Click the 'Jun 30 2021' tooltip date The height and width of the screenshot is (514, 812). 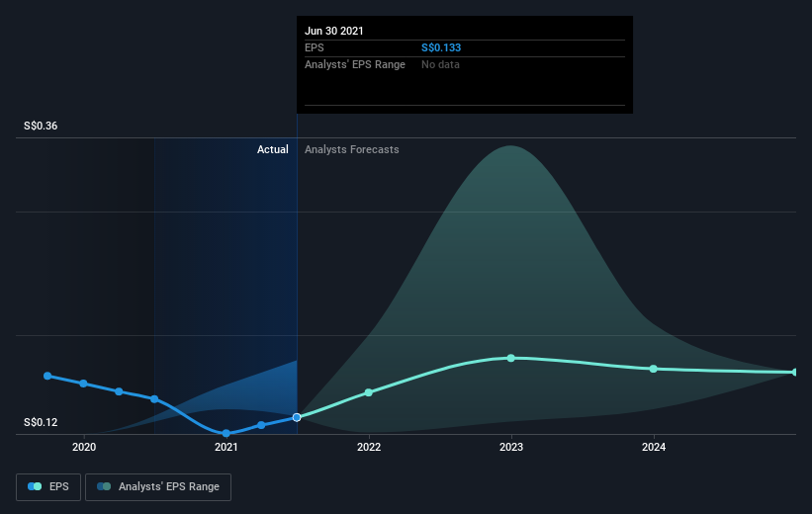point(334,31)
